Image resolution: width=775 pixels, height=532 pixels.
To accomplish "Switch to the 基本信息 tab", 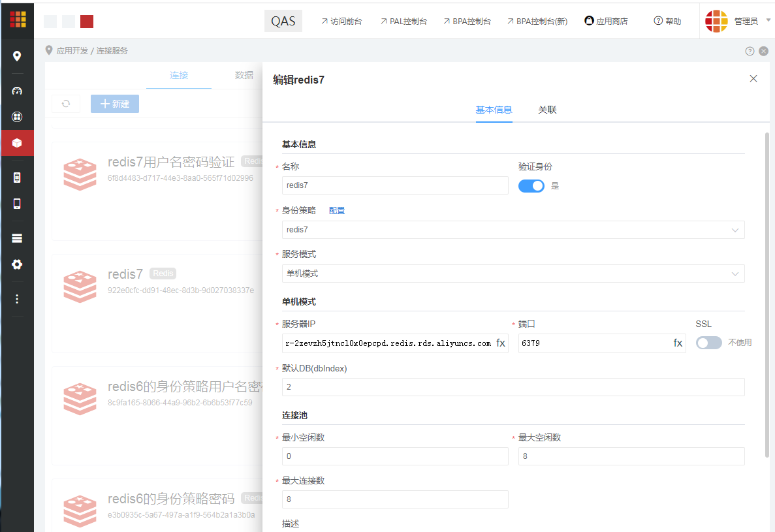I will [x=494, y=110].
